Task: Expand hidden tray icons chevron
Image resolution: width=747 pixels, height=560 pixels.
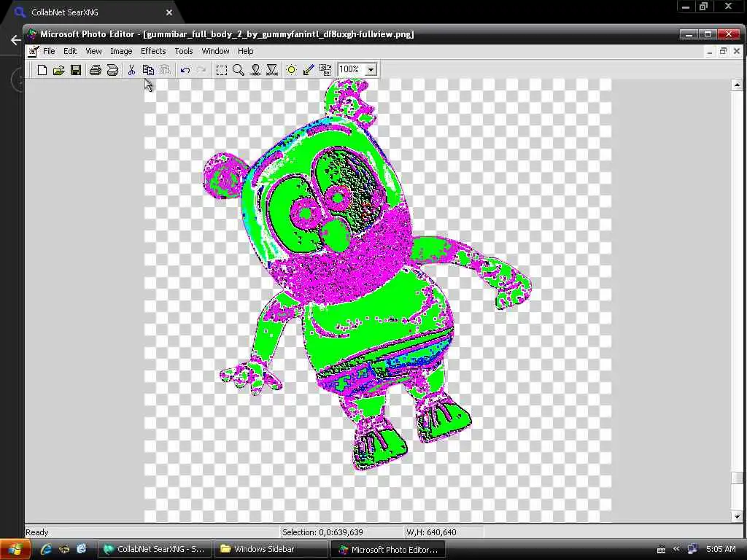Action: click(676, 549)
